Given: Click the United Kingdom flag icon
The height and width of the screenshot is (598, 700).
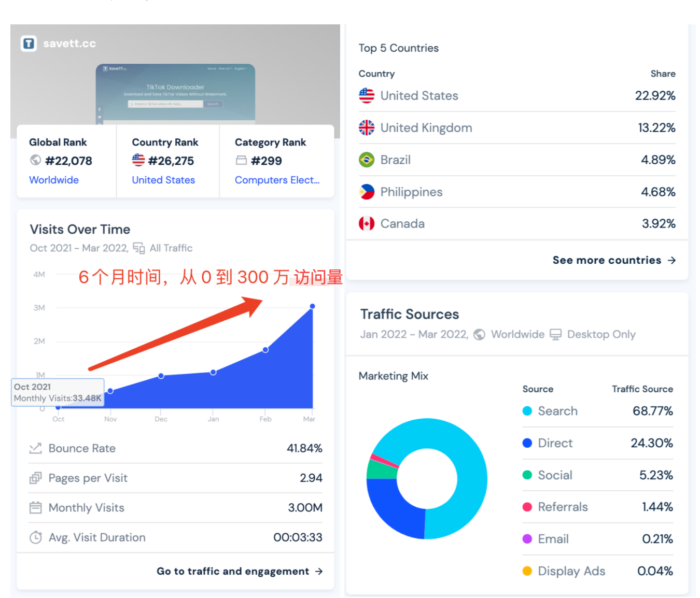Looking at the screenshot, I should 367,127.
